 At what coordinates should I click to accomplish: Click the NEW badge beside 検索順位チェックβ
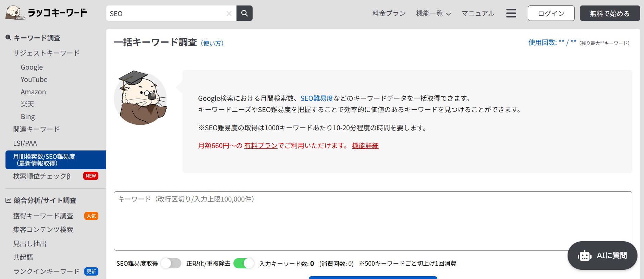(x=91, y=176)
